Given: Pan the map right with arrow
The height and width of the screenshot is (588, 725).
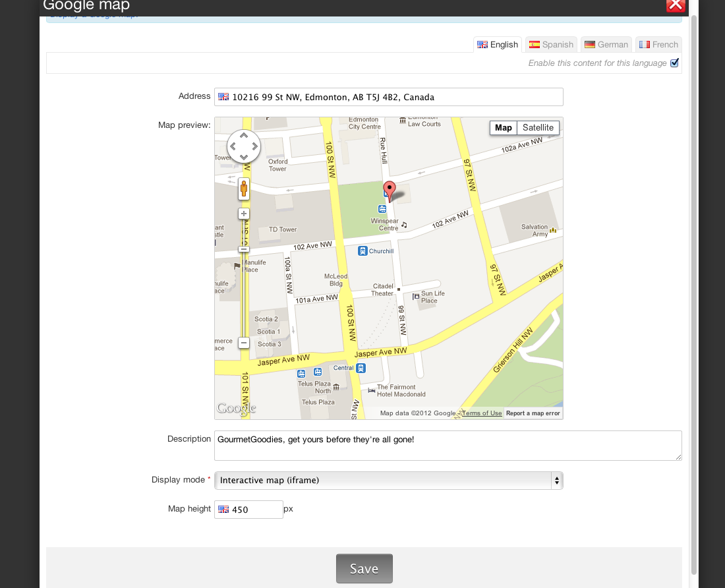Looking at the screenshot, I should pyautogui.click(x=254, y=146).
